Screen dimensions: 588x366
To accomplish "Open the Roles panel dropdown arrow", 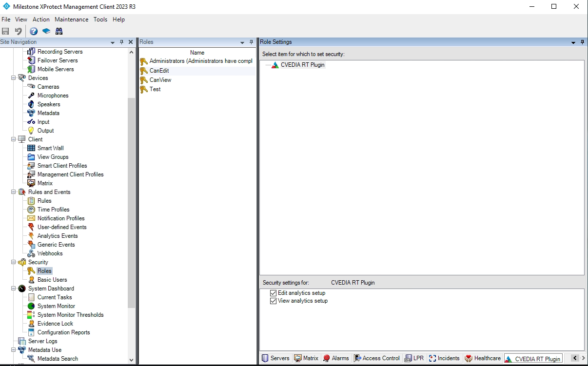I will 242,42.
